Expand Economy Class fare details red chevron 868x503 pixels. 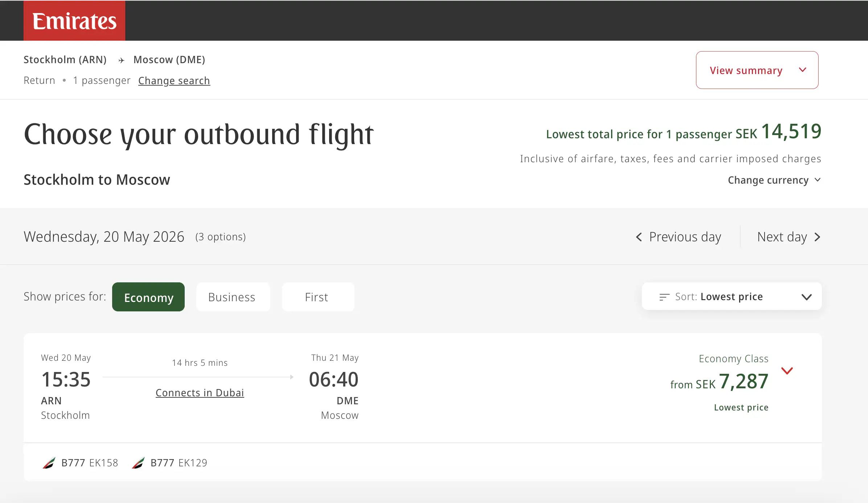tap(787, 371)
